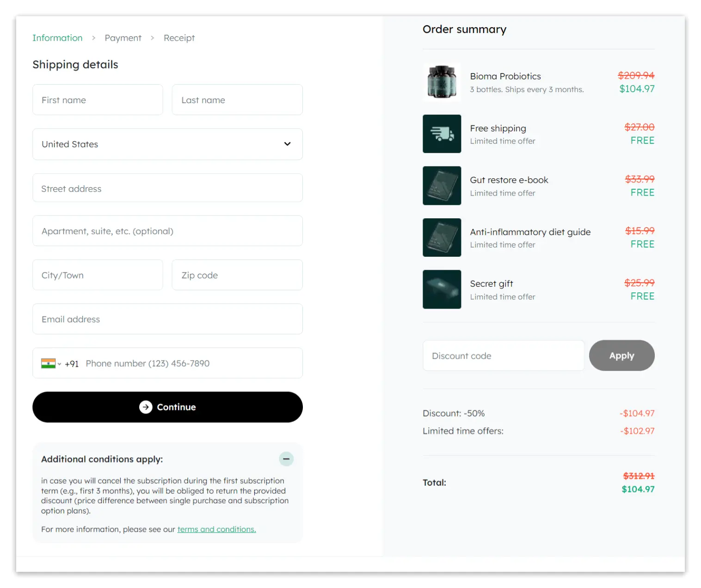This screenshot has height=588, width=701.
Task: Select the Zip code input
Action: (x=237, y=275)
